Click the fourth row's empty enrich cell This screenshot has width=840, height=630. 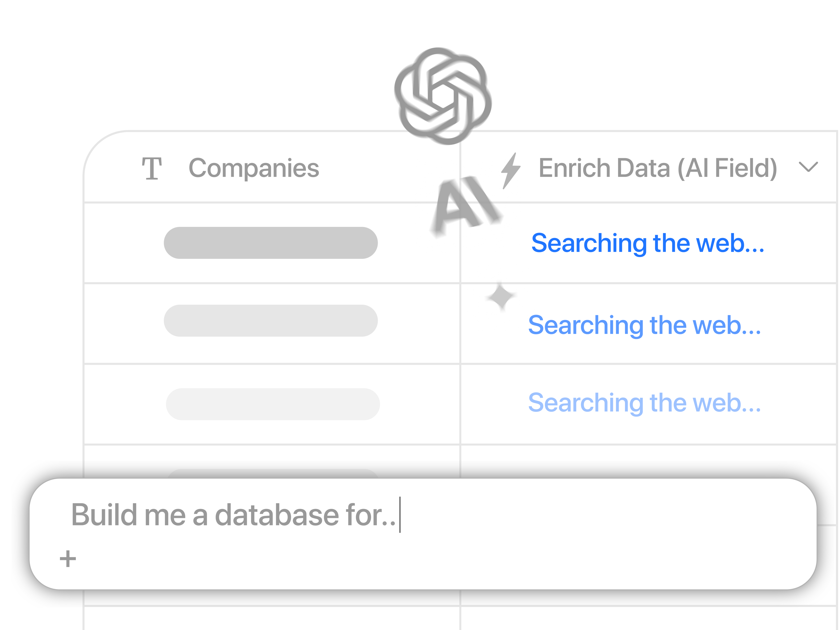646,461
